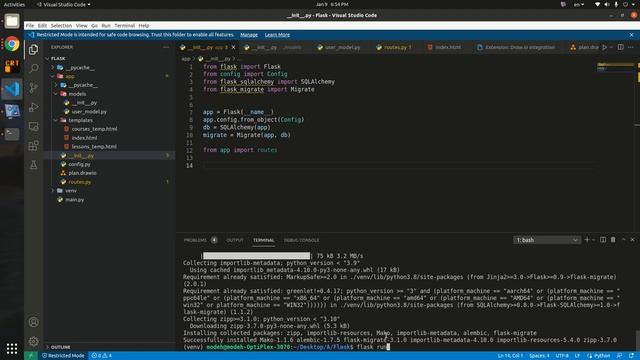Image resolution: width=640 pixels, height=360 pixels.
Task: Open notifications bell in status bar
Action: [631, 356]
